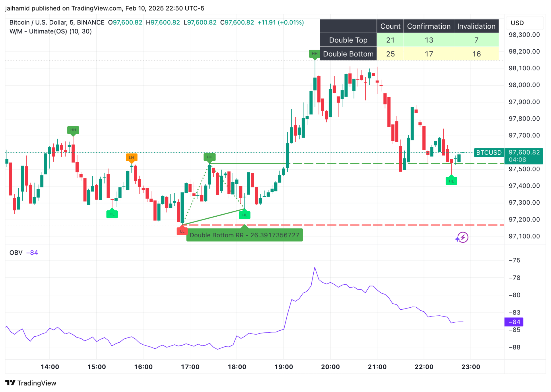The width and height of the screenshot is (551, 392).
Task: Click the BTCUSD symbol label
Action: tap(489, 152)
